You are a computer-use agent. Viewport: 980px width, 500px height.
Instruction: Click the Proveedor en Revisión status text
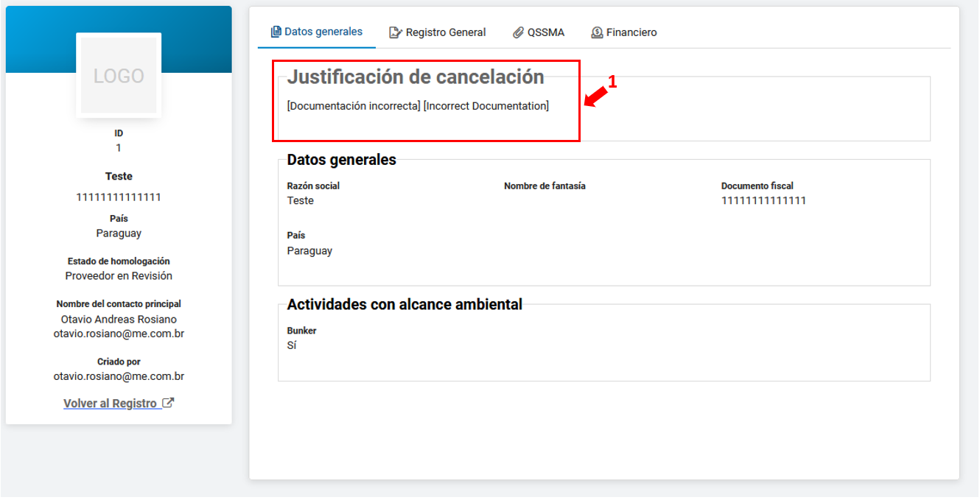tap(119, 276)
